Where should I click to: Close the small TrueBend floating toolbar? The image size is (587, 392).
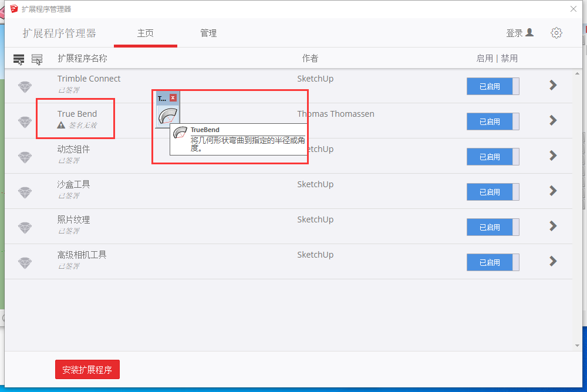(173, 98)
